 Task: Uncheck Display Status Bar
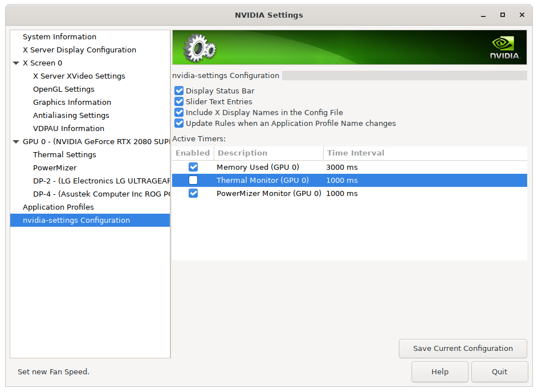click(x=179, y=91)
